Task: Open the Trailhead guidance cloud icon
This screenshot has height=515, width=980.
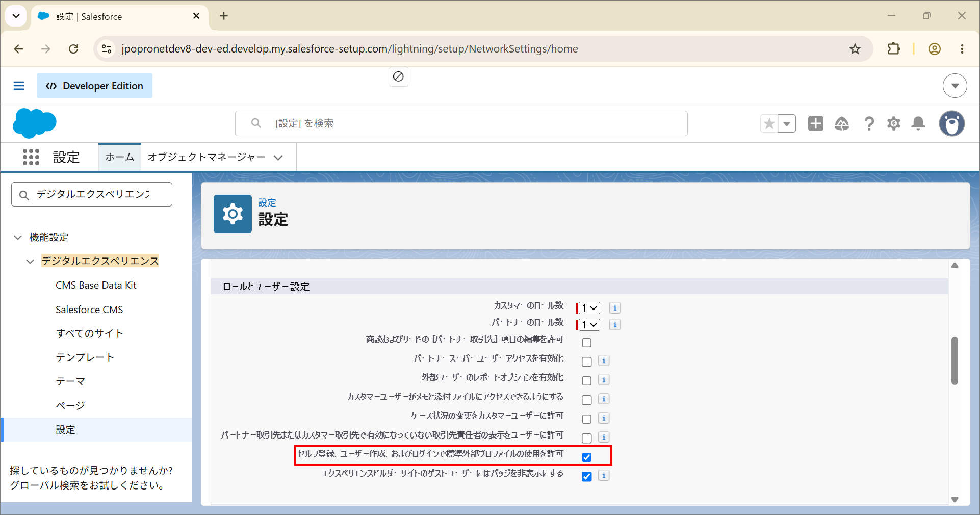Action: (842, 123)
